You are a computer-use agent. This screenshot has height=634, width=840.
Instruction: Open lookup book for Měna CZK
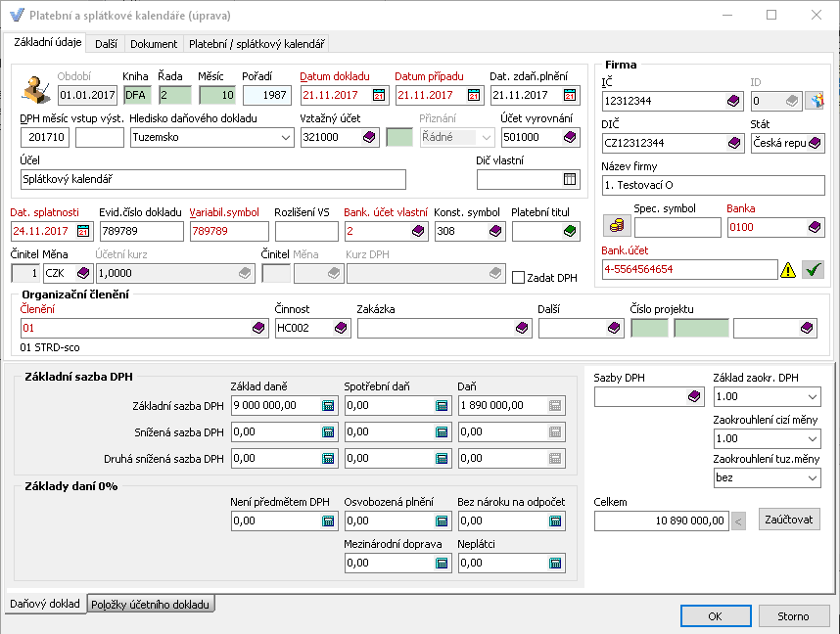coord(83,273)
